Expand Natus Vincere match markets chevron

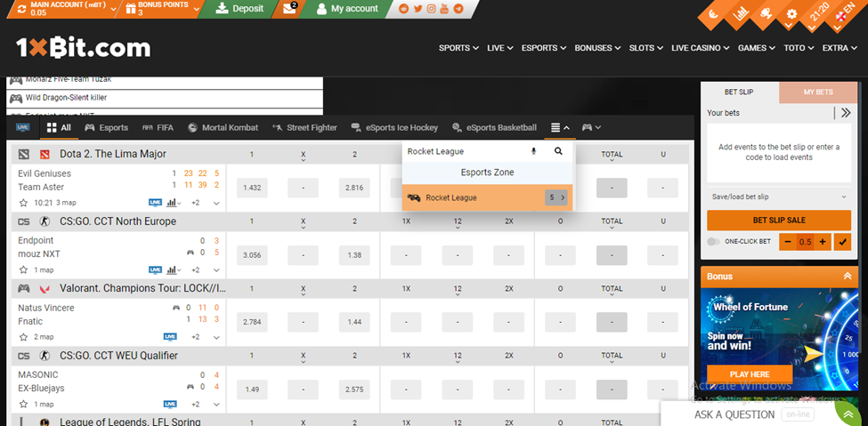pos(216,337)
